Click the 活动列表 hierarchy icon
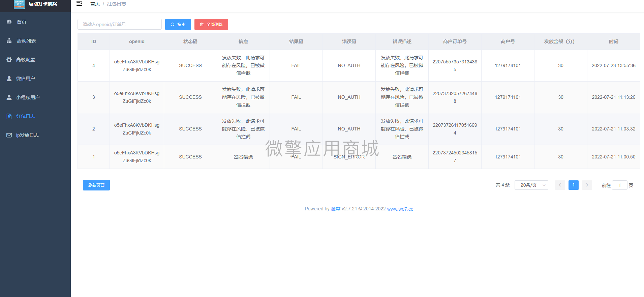The image size is (644, 297). 9,41
